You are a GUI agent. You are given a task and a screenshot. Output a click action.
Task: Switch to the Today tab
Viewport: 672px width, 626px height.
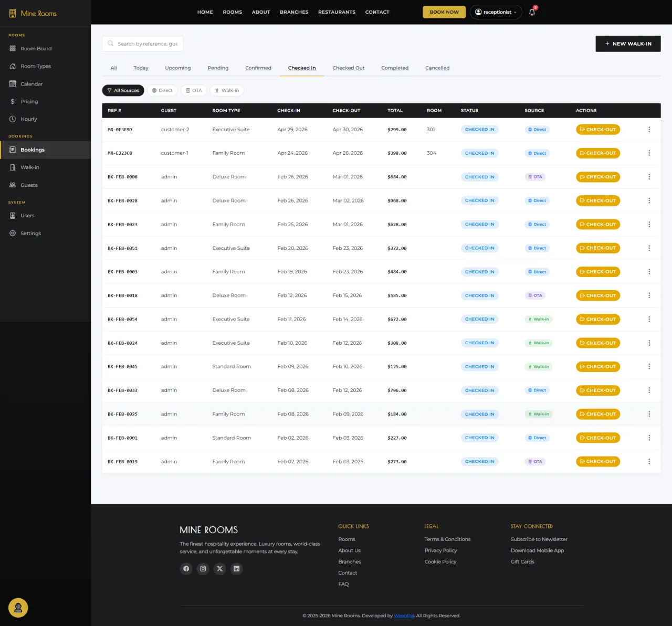point(141,68)
